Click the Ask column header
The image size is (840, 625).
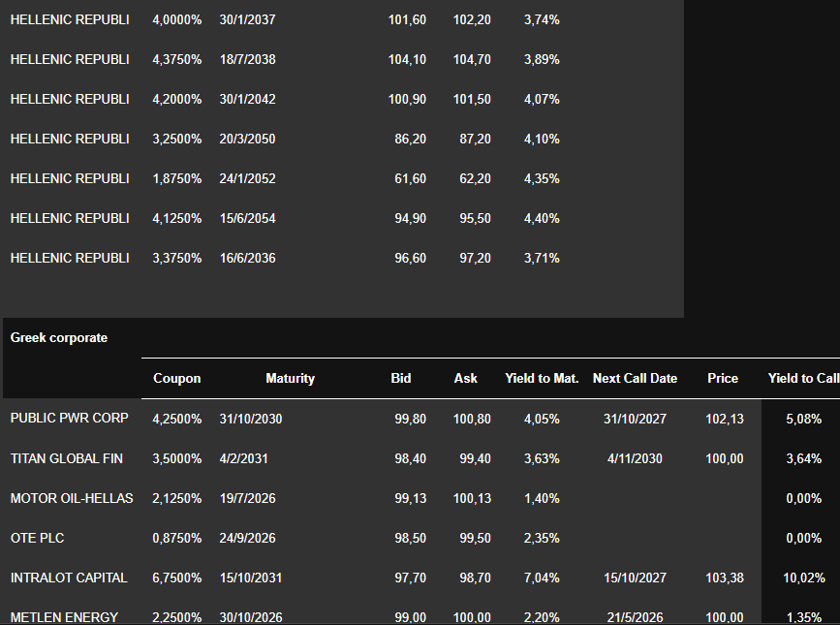pos(465,379)
